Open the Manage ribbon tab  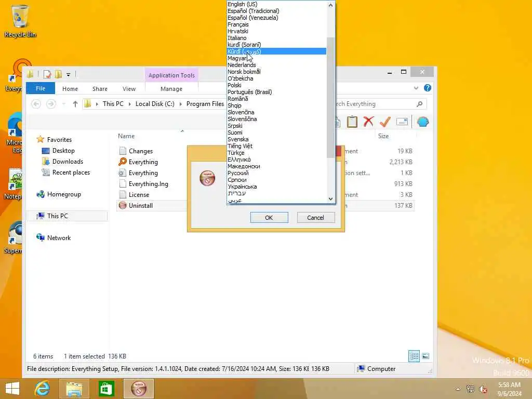pyautogui.click(x=171, y=88)
